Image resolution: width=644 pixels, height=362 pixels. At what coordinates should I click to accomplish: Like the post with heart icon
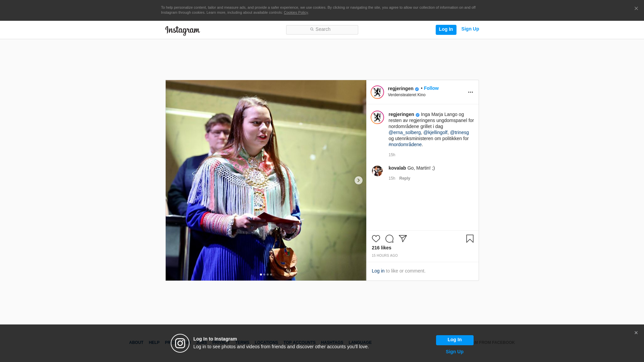pos(376,239)
